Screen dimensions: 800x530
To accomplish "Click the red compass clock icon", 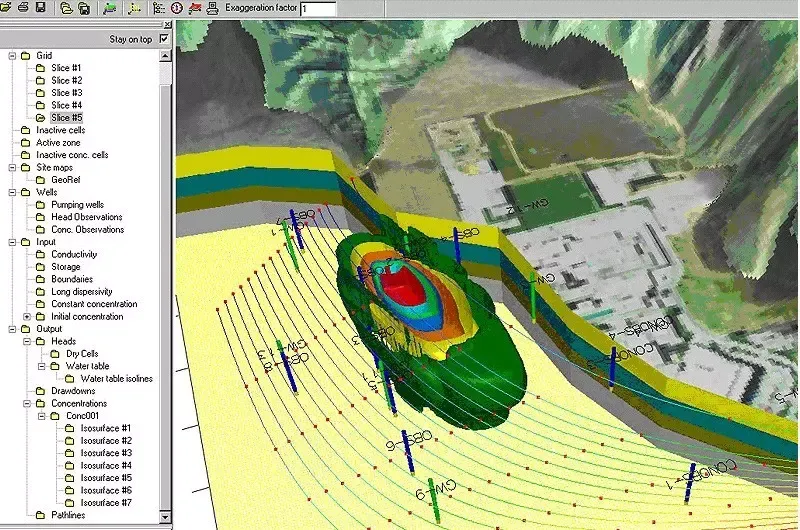I will click(177, 8).
